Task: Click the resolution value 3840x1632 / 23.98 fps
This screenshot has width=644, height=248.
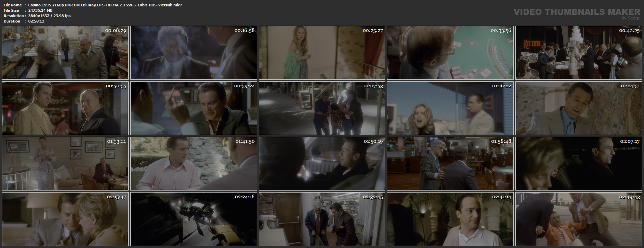Action: point(49,16)
